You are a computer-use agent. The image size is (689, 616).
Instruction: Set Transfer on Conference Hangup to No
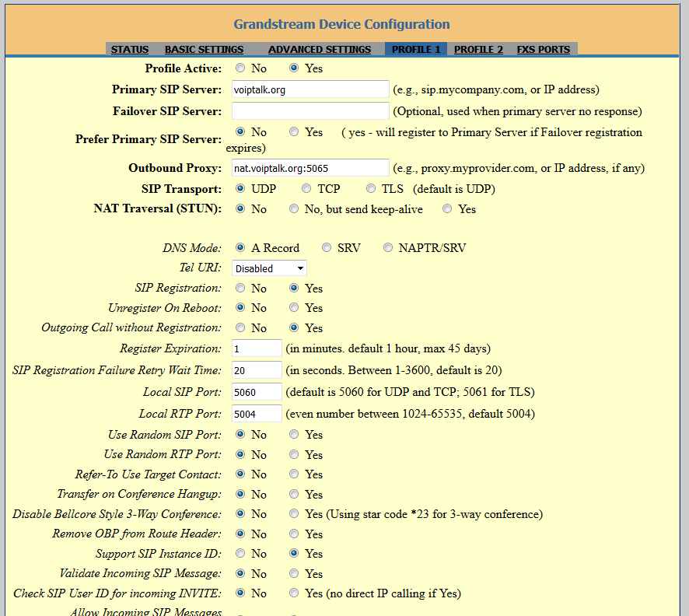click(240, 494)
